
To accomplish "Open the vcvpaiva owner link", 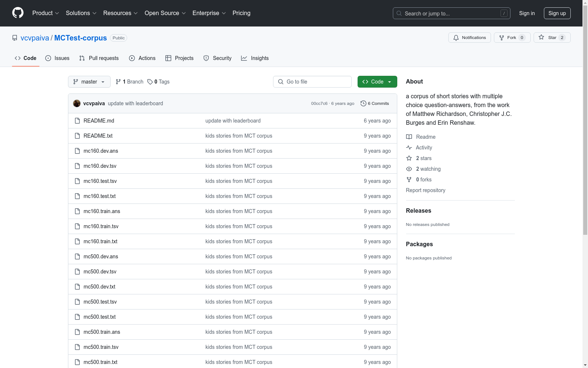I will 35,38.
